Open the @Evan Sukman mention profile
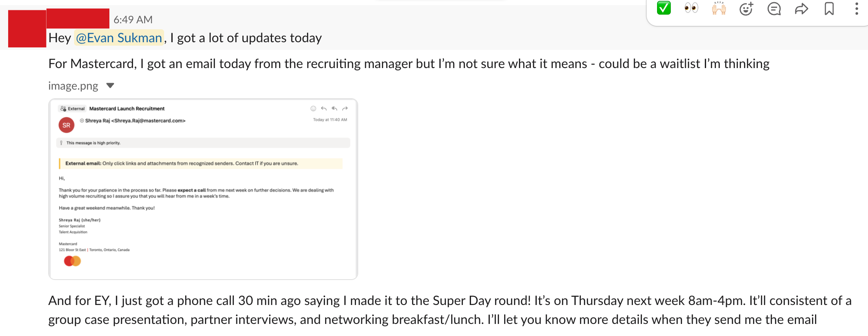Screen dimensions: 868x336 (x=119, y=38)
